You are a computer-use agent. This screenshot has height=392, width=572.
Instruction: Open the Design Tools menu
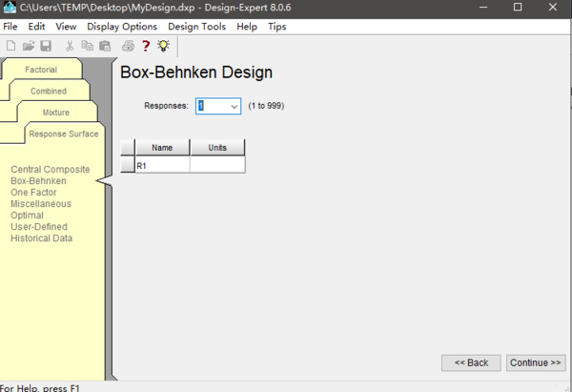199,27
